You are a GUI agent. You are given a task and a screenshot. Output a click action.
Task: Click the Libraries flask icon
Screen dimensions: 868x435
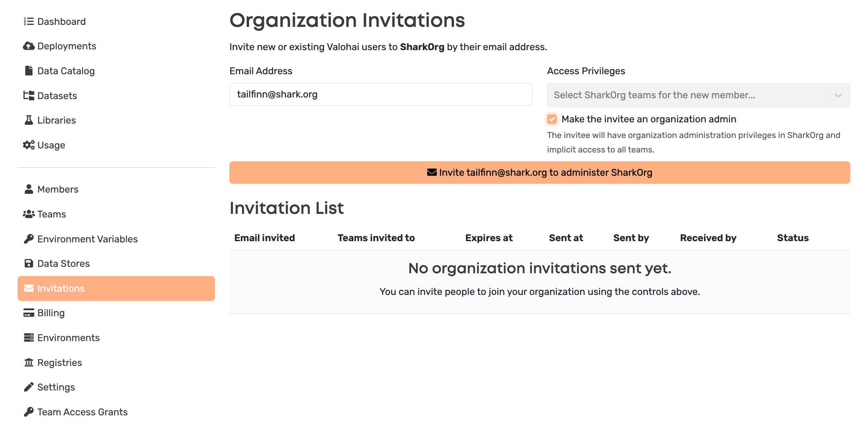28,120
